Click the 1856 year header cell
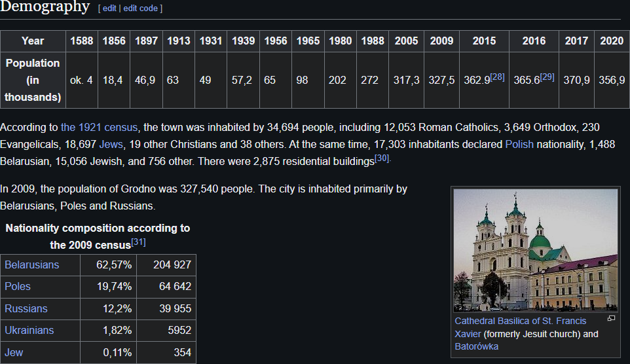This screenshot has width=630, height=364. point(114,41)
